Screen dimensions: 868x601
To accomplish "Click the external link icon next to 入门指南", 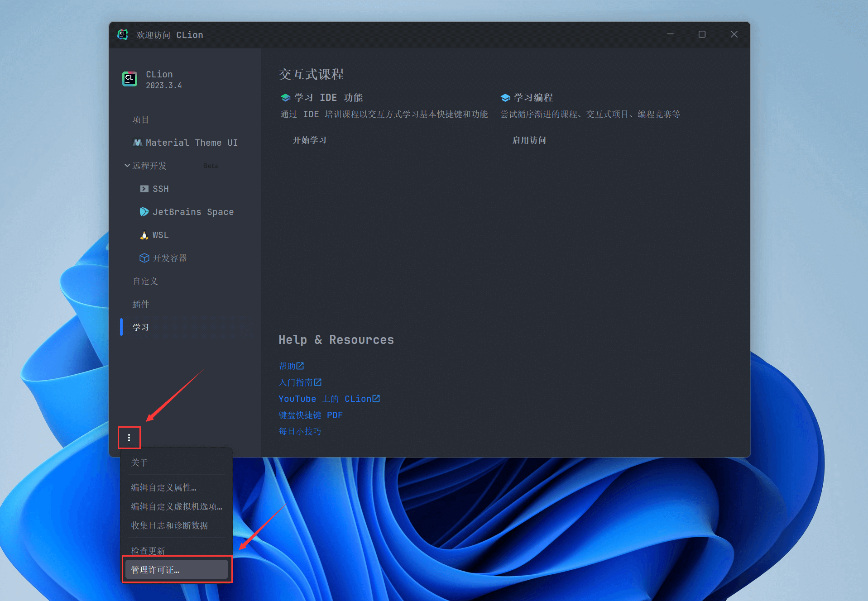I will (x=318, y=382).
